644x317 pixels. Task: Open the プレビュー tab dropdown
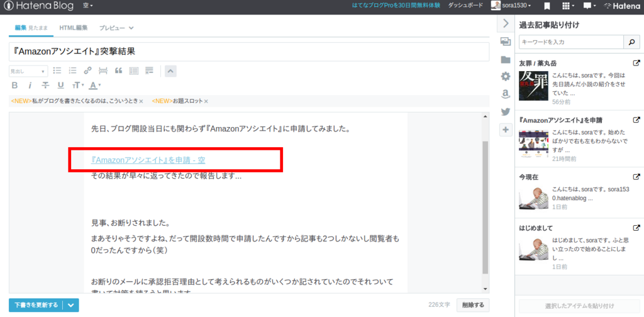tap(116, 28)
